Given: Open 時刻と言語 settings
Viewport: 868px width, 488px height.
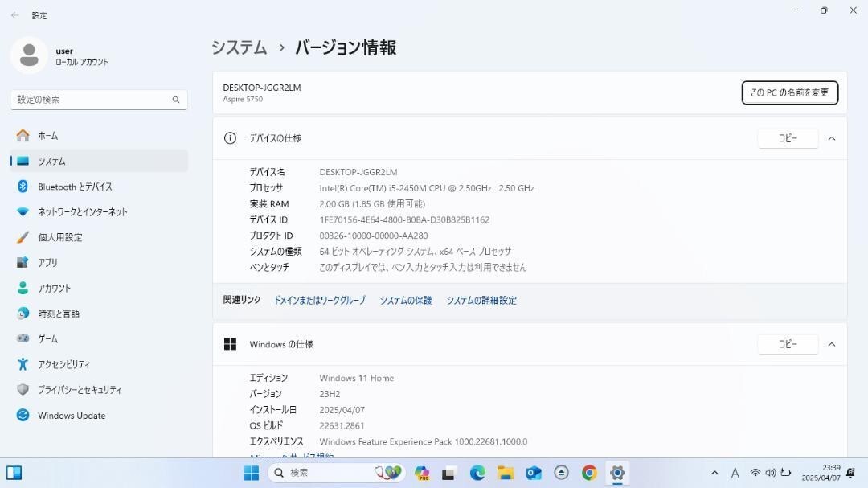Looking at the screenshot, I should [x=99, y=314].
